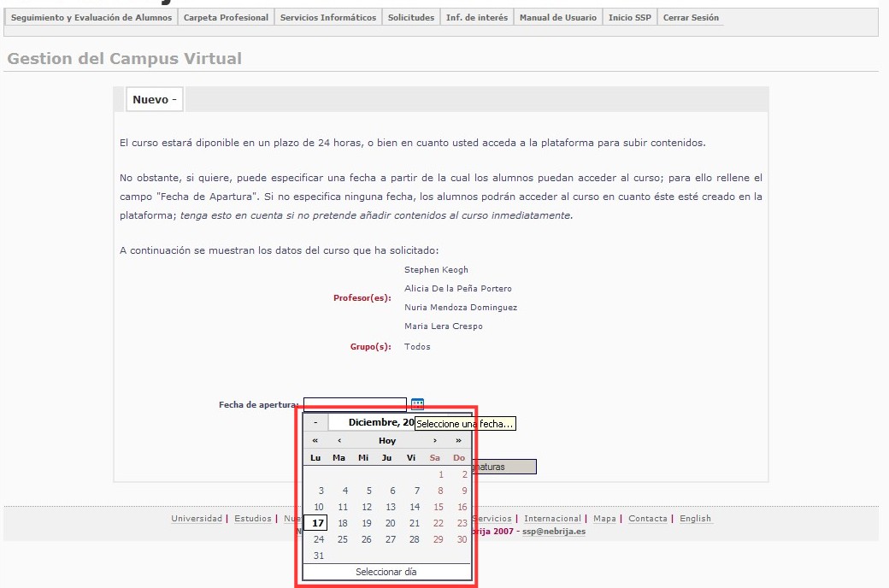This screenshot has height=588, width=889.
Task: Click professor name Maria Lera Crespo
Action: (x=444, y=326)
